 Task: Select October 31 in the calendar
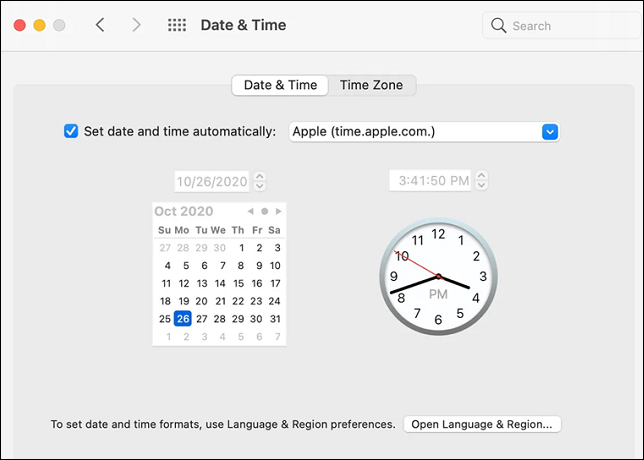(275, 318)
